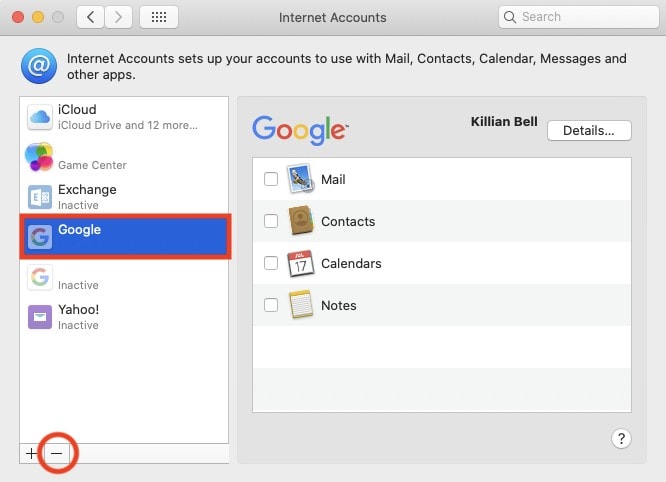Add a new account with plus button
Viewport: 666px width, 482px height.
pos(31,453)
